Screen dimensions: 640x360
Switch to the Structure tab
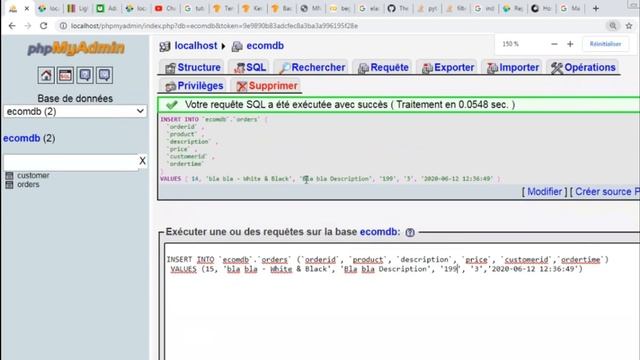193,67
